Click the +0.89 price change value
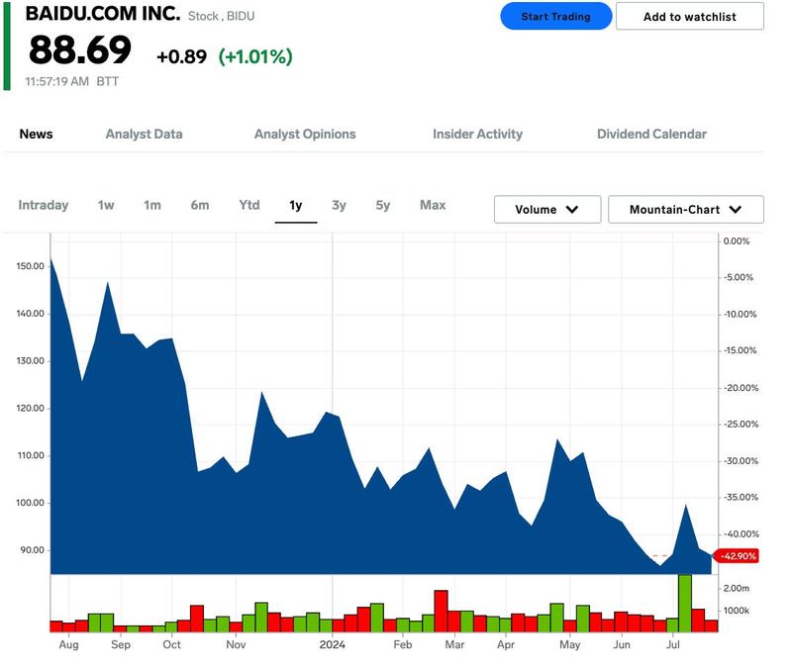 click(x=182, y=56)
